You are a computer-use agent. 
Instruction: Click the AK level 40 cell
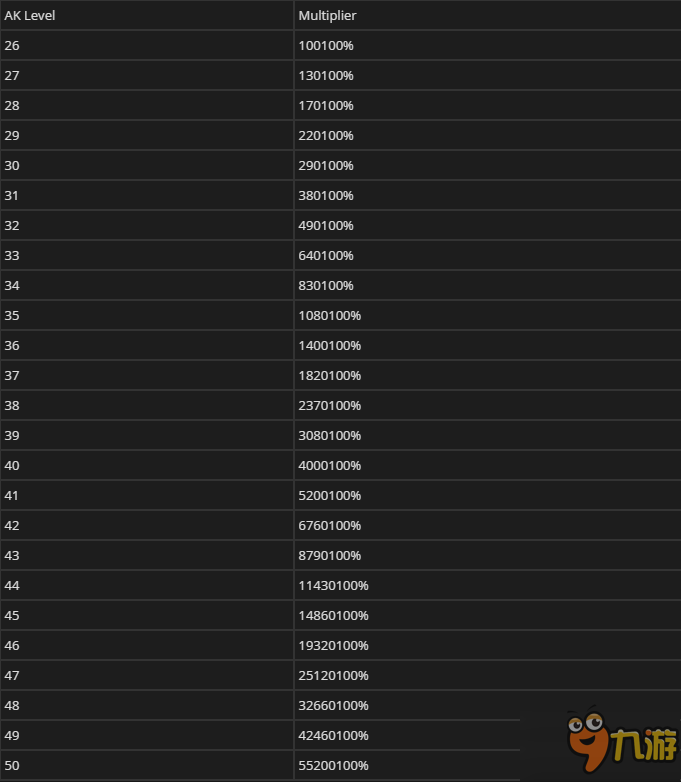147,465
